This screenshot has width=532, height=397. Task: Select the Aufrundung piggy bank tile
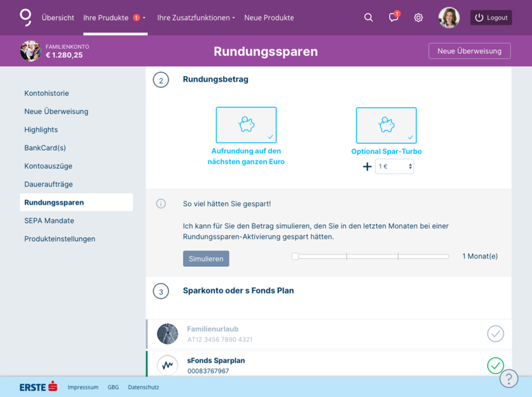[247, 125]
